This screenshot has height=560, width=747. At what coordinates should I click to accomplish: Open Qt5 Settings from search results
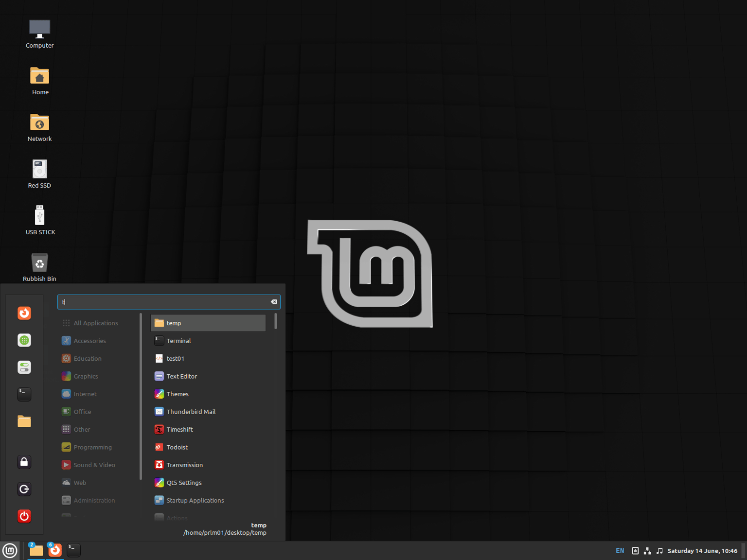tap(208, 483)
